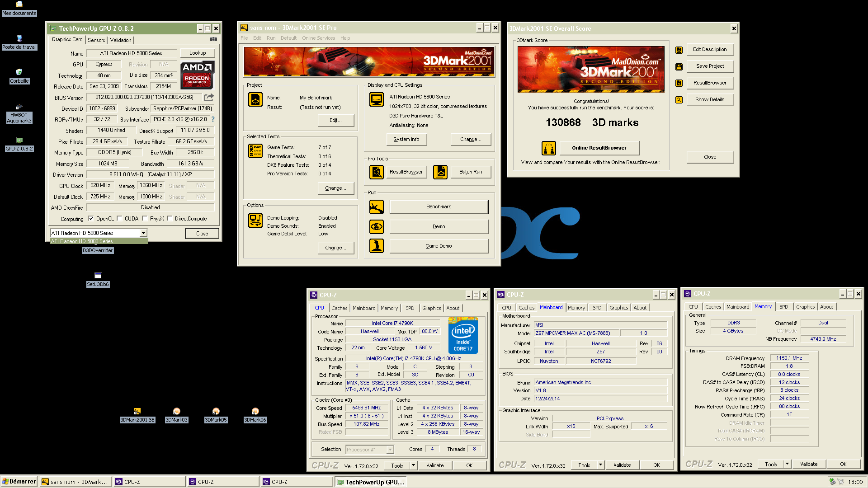The width and height of the screenshot is (868, 488).
Task: Expand Tools dropdown arrow in Mainboard CPU-Z window
Action: point(600,465)
